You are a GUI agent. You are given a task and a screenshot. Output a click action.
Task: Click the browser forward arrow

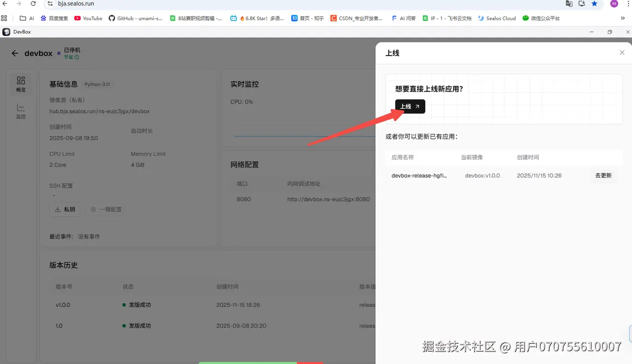(x=19, y=3)
